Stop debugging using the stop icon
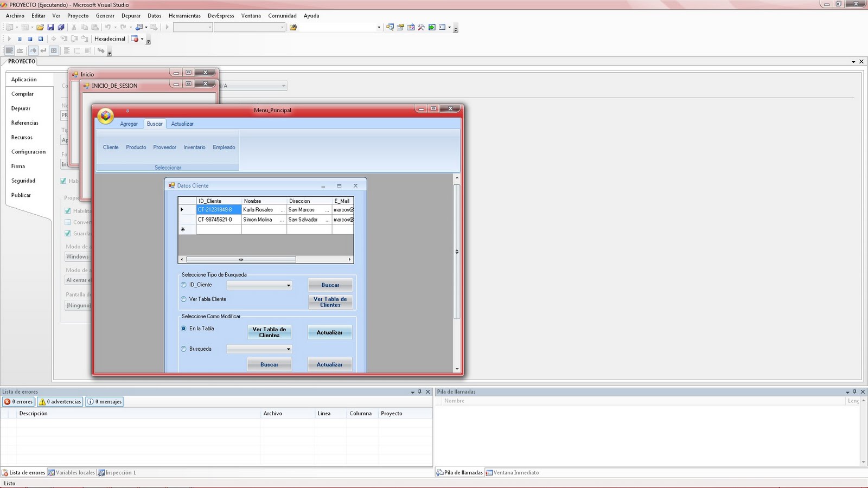Screen dimensions: 868x488 (x=30, y=39)
